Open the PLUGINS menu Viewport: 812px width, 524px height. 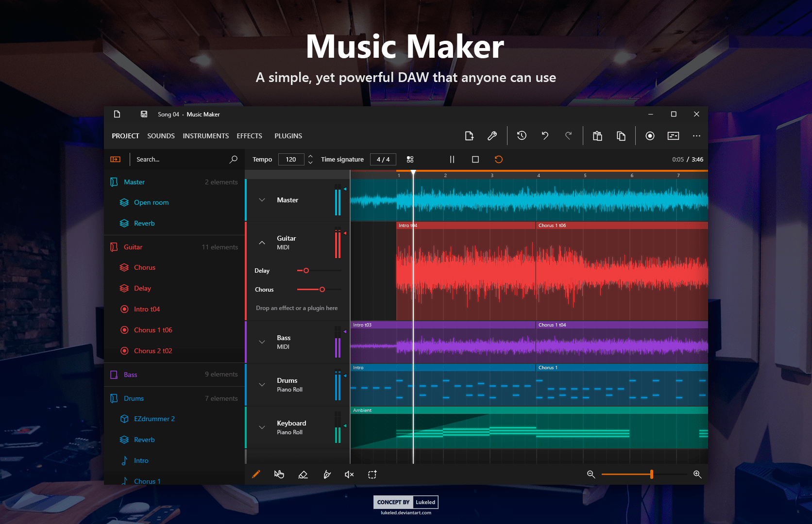(288, 136)
